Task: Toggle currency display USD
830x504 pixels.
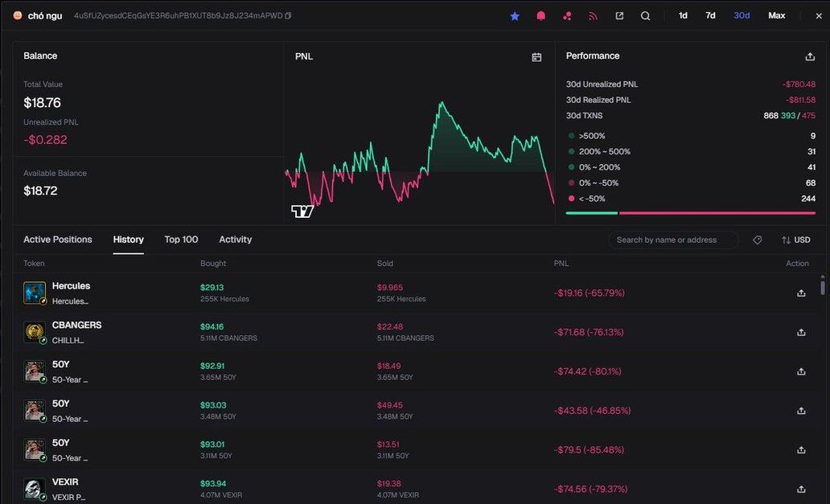Action: 795,240
